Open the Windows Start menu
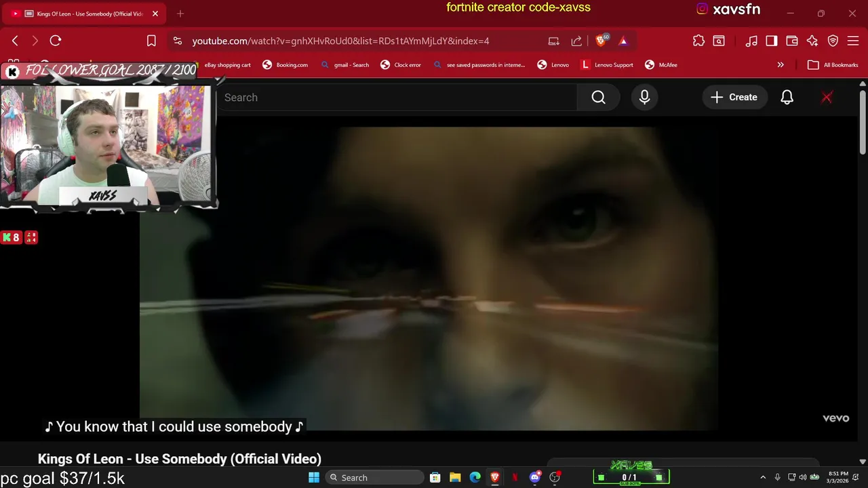The height and width of the screenshot is (488, 868). pyautogui.click(x=314, y=478)
